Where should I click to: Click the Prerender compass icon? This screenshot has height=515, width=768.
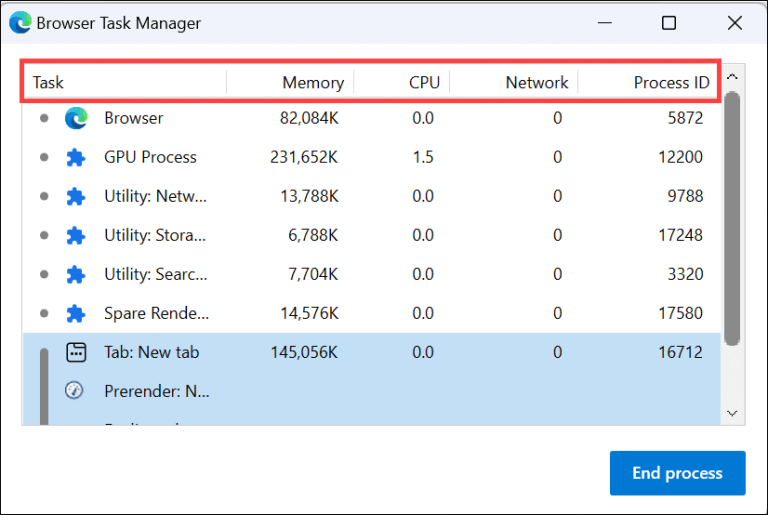click(x=74, y=391)
